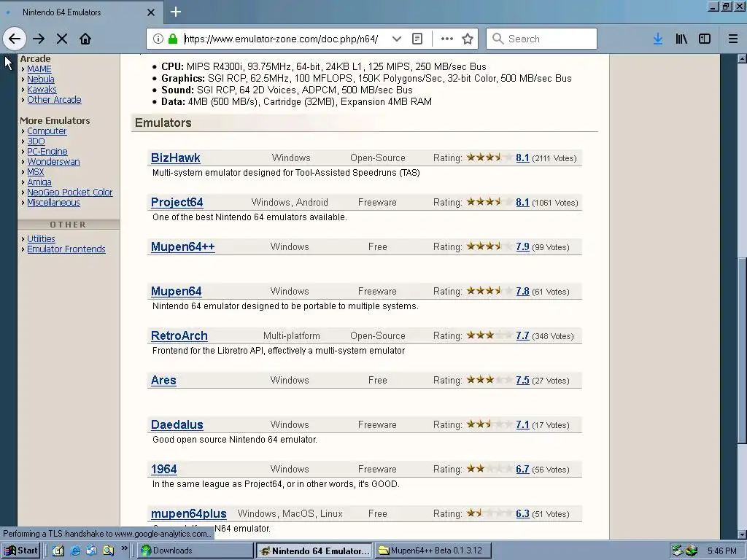Click the forward navigation arrow
Image resolution: width=747 pixels, height=560 pixels.
[x=39, y=39]
